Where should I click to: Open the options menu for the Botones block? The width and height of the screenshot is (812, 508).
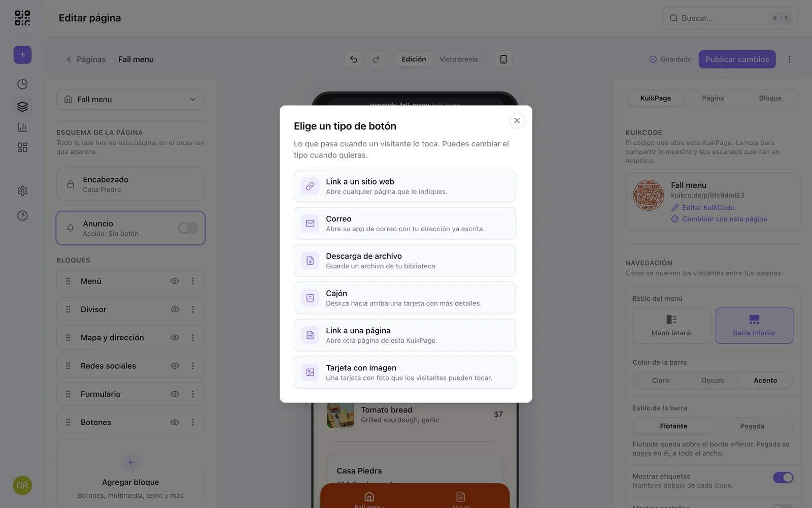193,422
